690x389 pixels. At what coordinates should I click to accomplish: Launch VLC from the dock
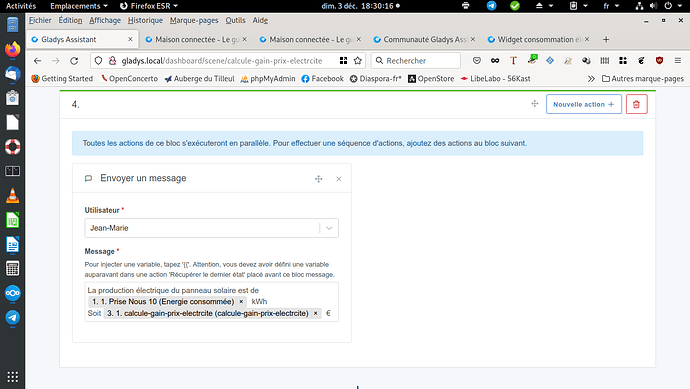click(12, 195)
